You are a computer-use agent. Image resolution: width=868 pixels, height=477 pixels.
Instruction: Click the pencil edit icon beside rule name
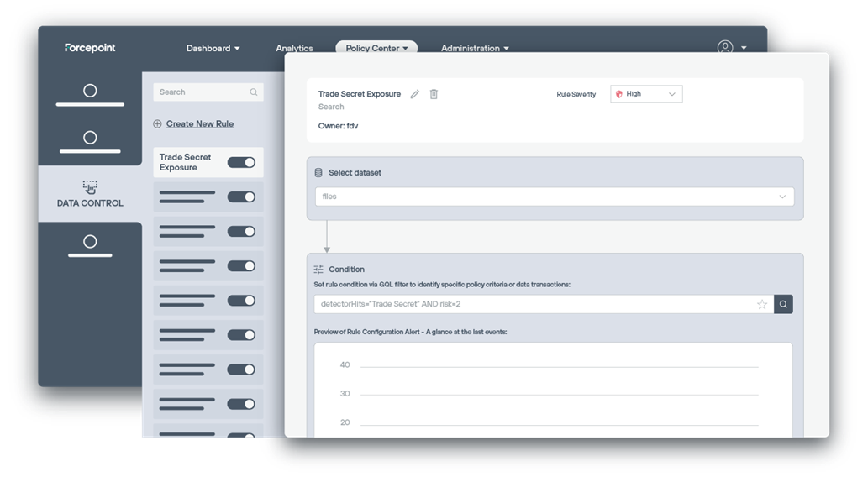(414, 94)
